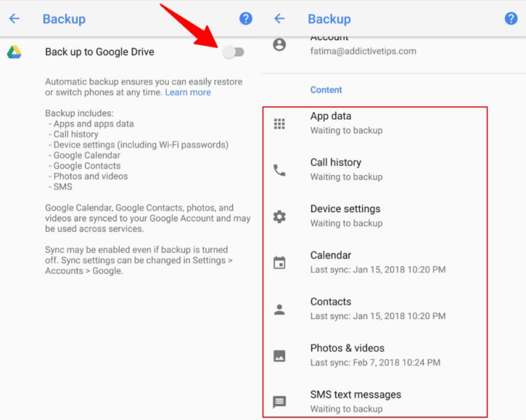Click the Call history phone icon
Viewport: 526px width, 420px height.
(279, 170)
